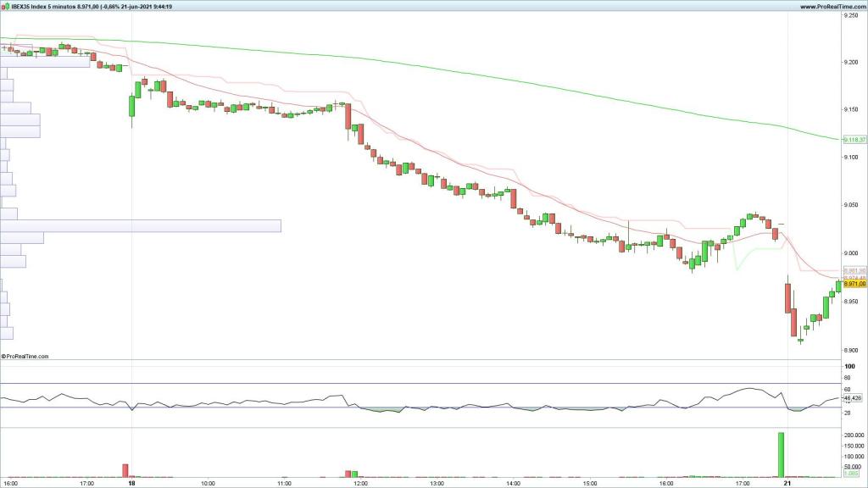This screenshot has height=488, width=868.
Task: Select the 12:00 label on time axis
Action: (360, 483)
